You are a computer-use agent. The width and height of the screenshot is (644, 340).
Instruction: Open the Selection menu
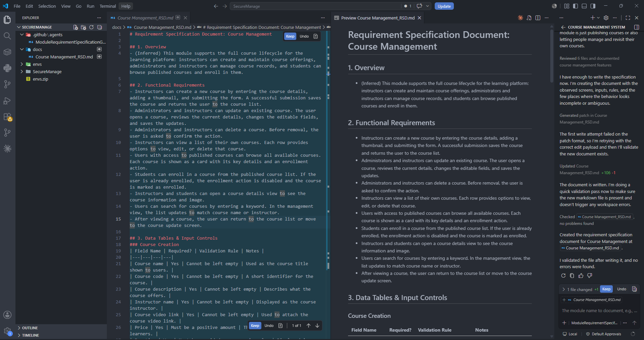pyautogui.click(x=47, y=6)
